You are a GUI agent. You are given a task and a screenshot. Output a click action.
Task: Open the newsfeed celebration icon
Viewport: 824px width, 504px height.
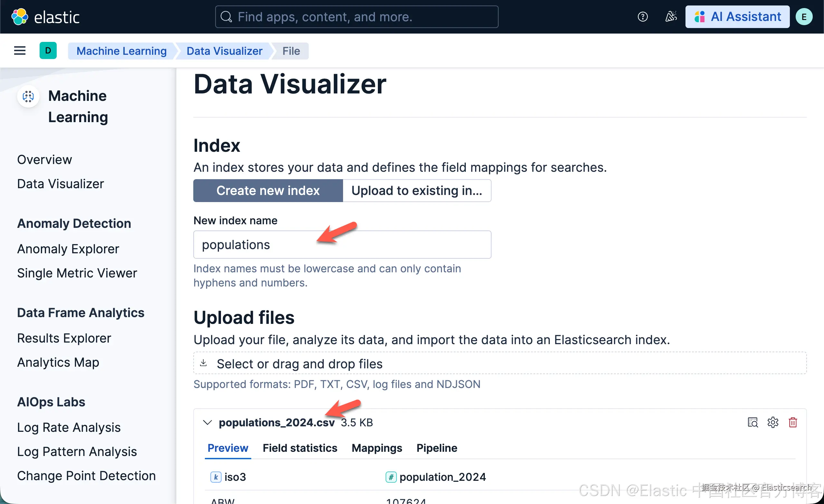tap(670, 17)
